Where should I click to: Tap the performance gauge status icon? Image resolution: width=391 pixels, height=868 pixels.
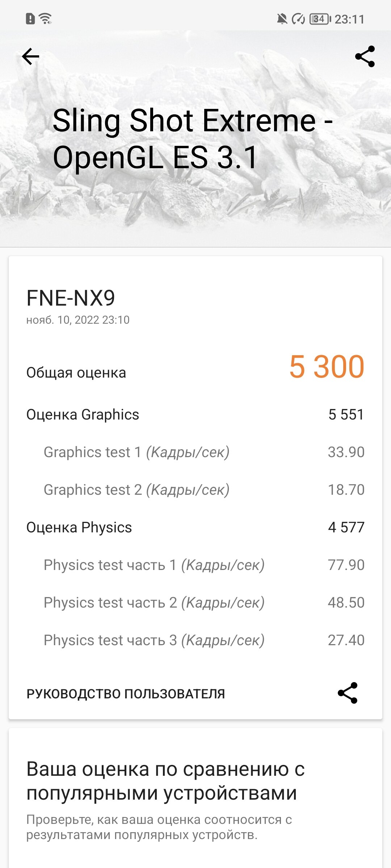point(299,19)
